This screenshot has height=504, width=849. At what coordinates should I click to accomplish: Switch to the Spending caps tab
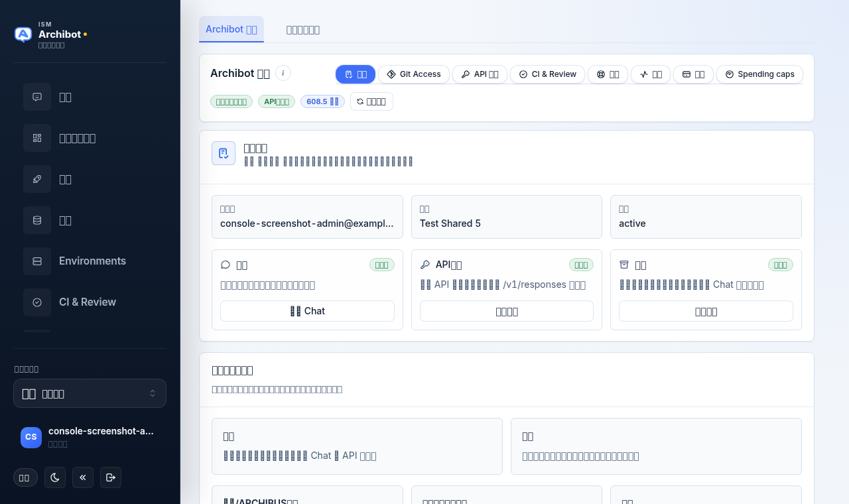pyautogui.click(x=759, y=74)
